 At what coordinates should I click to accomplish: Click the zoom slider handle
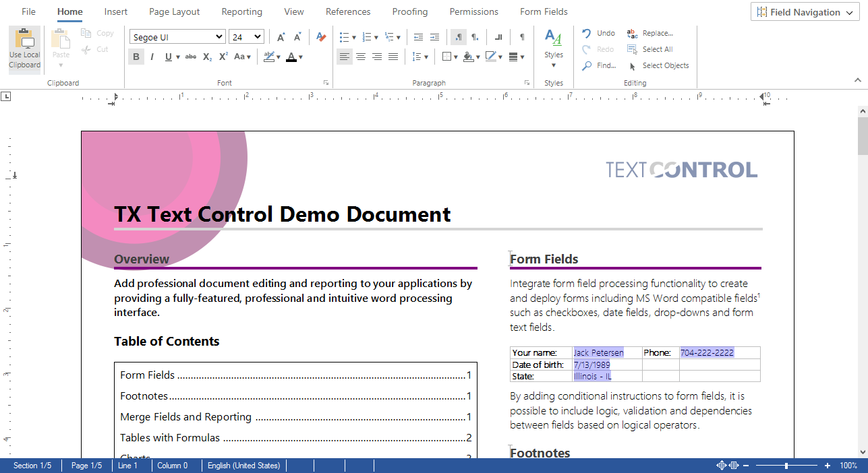(786, 466)
